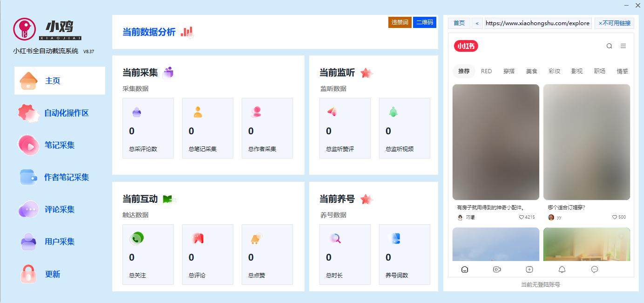Go back with the < browser button
This screenshot has width=644, height=303.
tap(477, 23)
